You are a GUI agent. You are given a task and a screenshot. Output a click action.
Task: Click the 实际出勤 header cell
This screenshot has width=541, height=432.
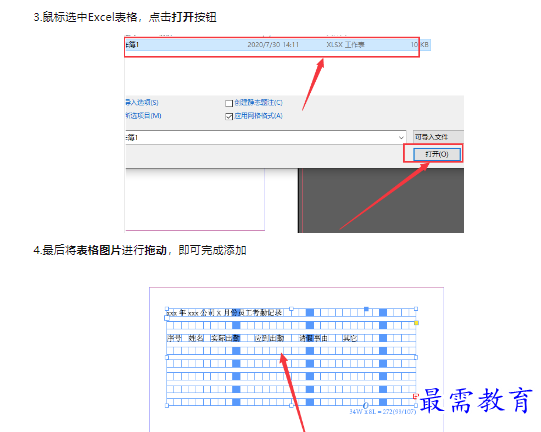pyautogui.click(x=226, y=338)
